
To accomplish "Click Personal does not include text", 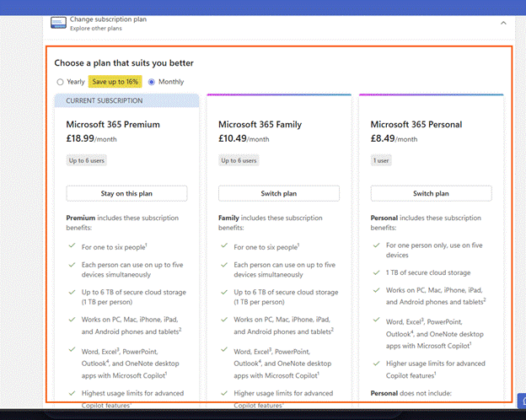I will click(411, 393).
